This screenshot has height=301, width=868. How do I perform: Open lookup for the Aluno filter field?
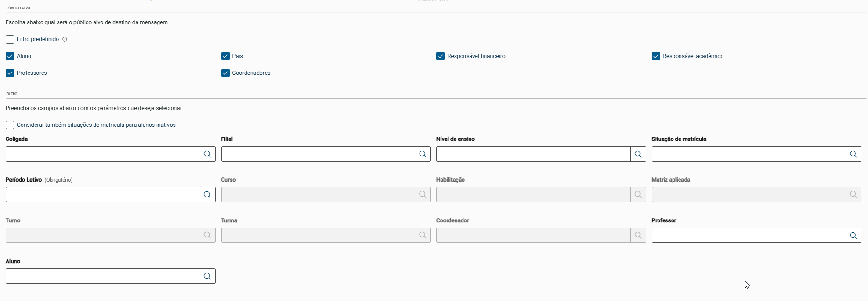(208, 276)
